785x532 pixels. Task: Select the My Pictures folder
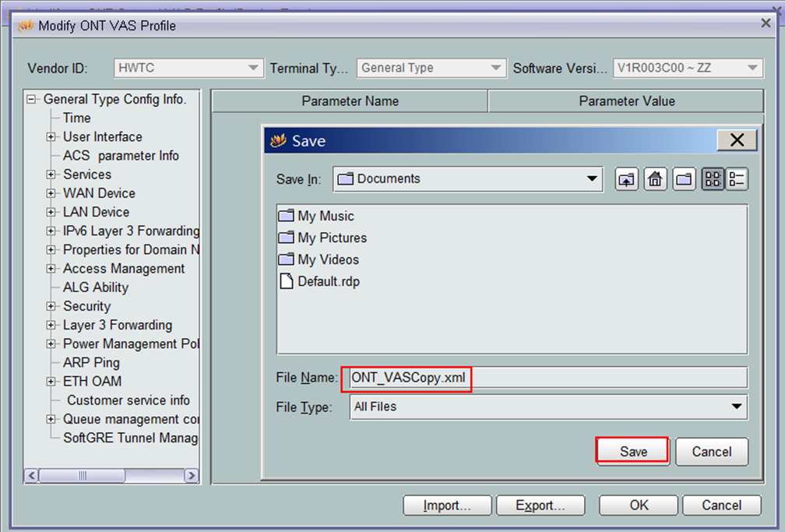(331, 238)
